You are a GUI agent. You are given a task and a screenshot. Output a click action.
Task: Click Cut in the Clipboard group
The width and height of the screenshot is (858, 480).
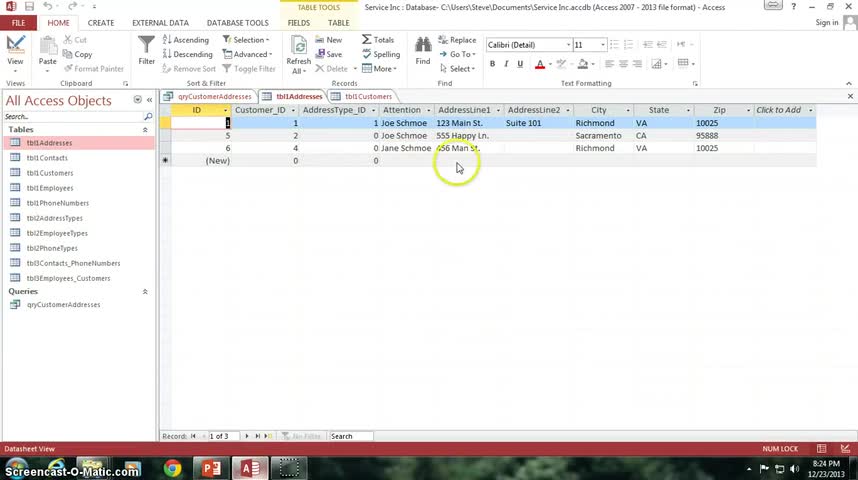75,40
